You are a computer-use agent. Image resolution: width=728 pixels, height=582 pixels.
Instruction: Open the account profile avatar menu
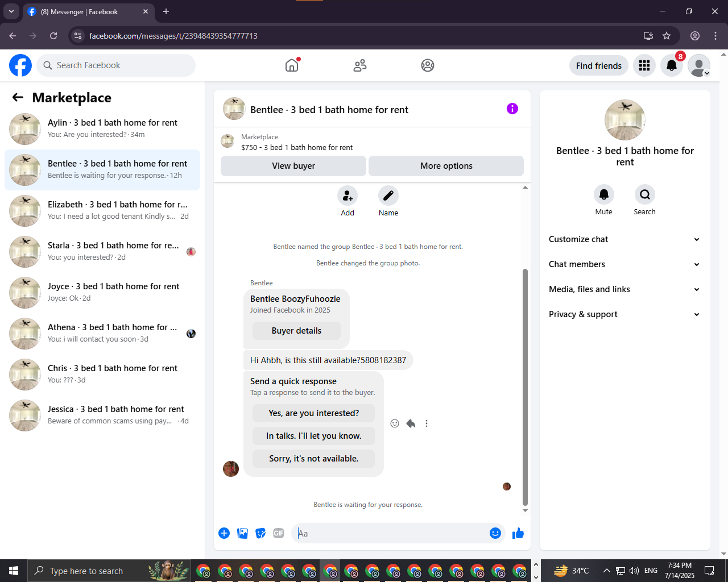point(699,65)
